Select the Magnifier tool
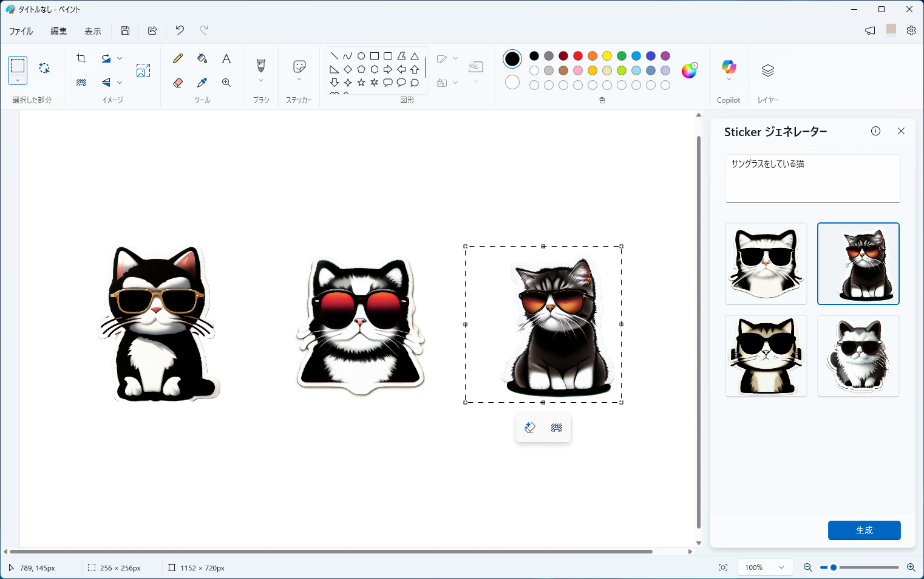This screenshot has width=924, height=579. pyautogui.click(x=226, y=83)
